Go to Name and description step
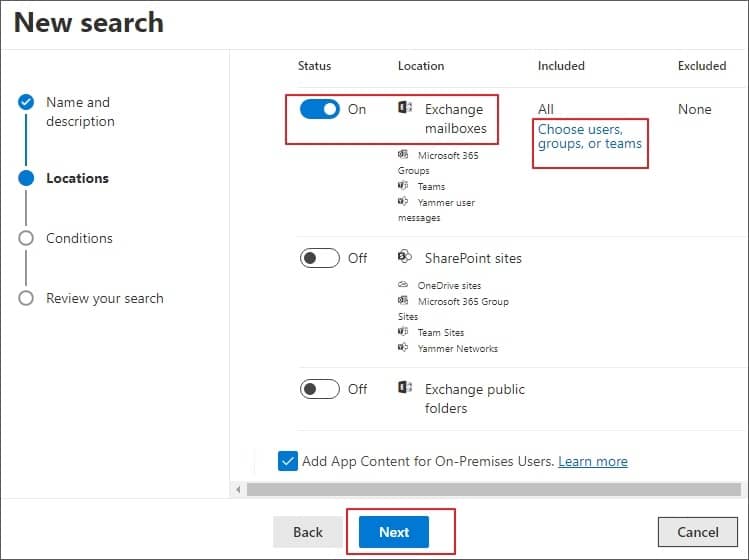 pyautogui.click(x=80, y=112)
